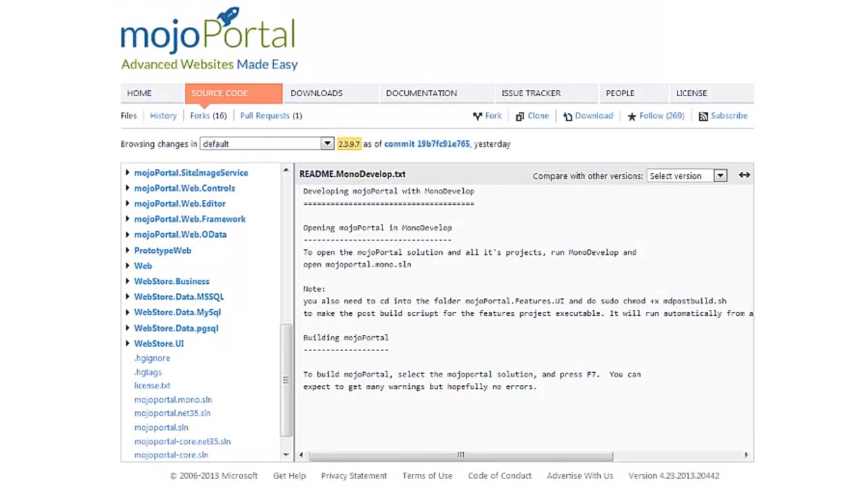Viewport: 868px width, 488px height.
Task: Click Follow (269) link
Action: (662, 116)
